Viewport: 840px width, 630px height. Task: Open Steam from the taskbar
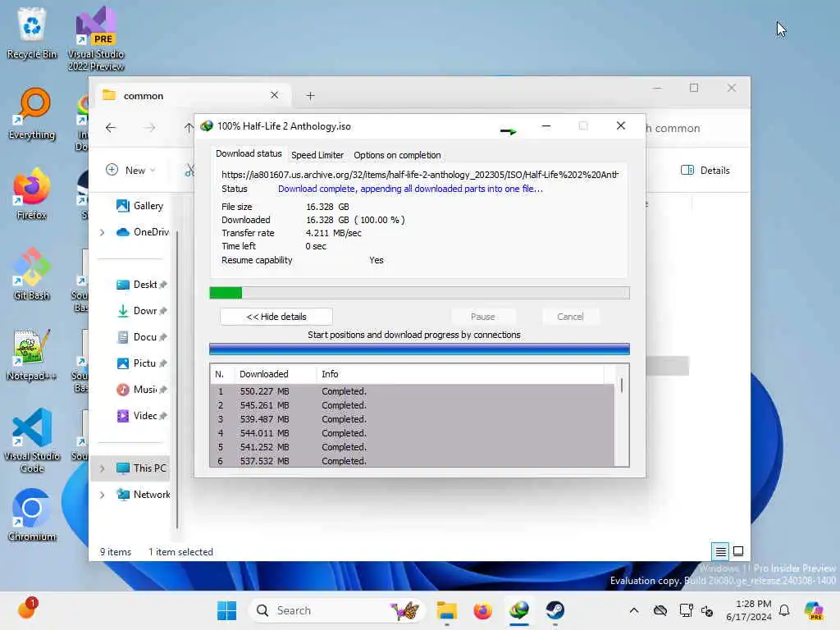coord(555,610)
